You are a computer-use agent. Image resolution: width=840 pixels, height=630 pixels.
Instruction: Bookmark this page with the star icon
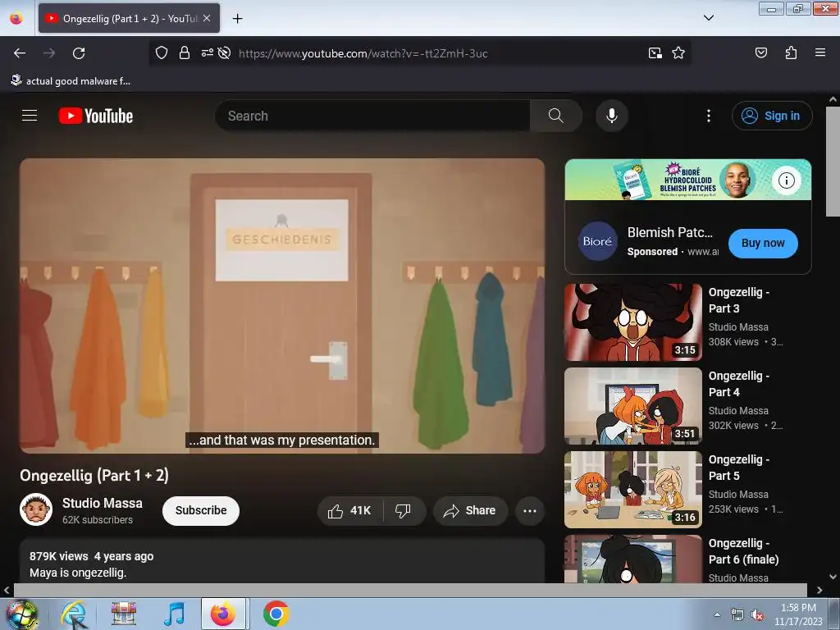point(678,52)
